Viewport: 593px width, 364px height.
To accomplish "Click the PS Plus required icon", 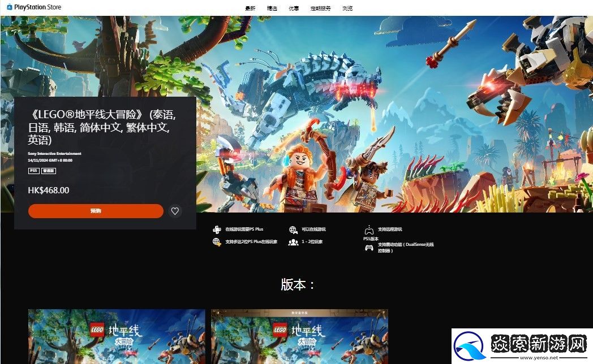I will (216, 229).
